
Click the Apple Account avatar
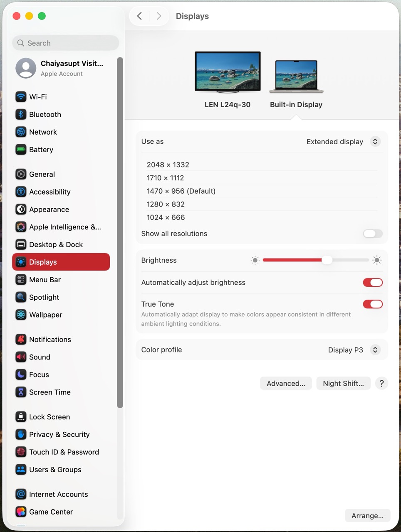(x=26, y=68)
